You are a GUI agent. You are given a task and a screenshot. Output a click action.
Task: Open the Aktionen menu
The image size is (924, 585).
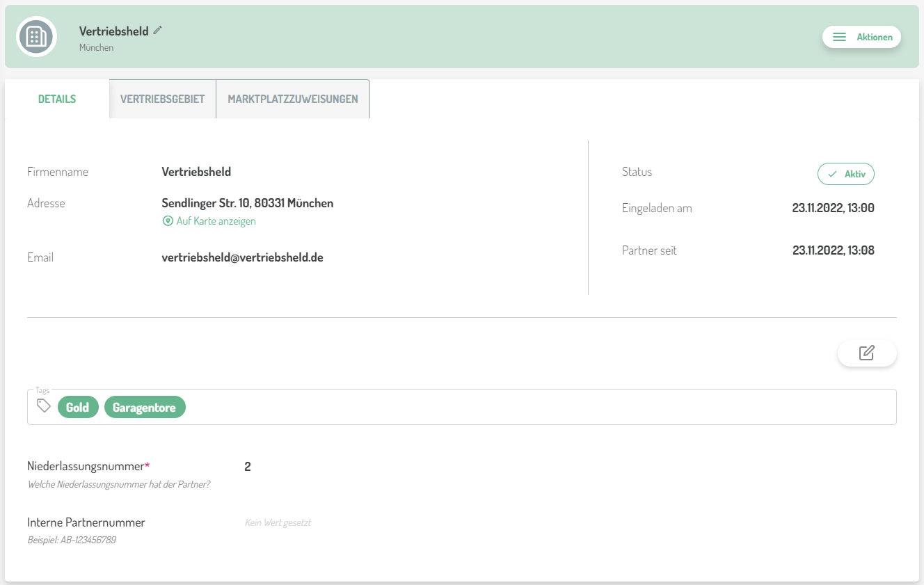pos(861,37)
